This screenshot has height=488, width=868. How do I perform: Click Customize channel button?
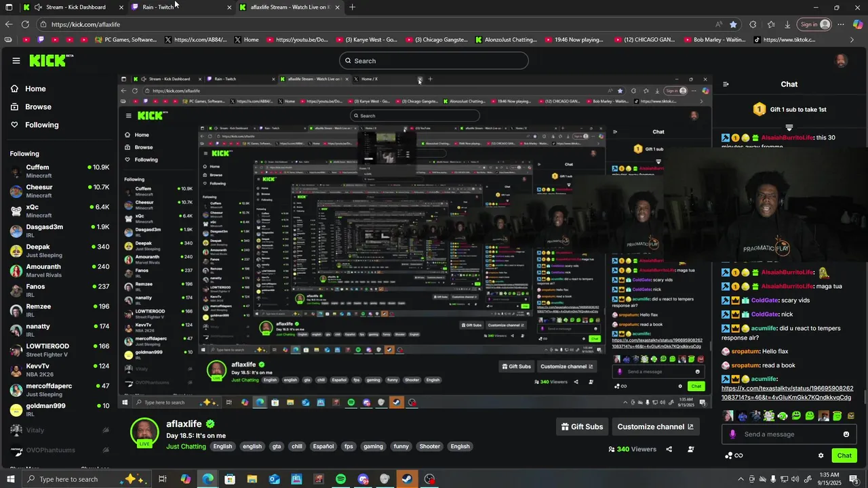click(x=655, y=426)
